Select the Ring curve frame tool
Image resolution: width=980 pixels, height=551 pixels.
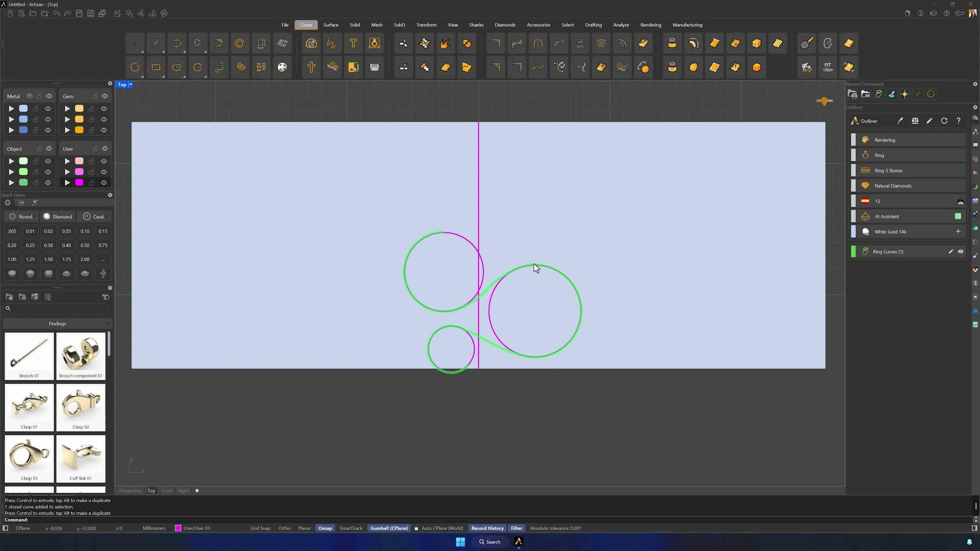coord(374,43)
